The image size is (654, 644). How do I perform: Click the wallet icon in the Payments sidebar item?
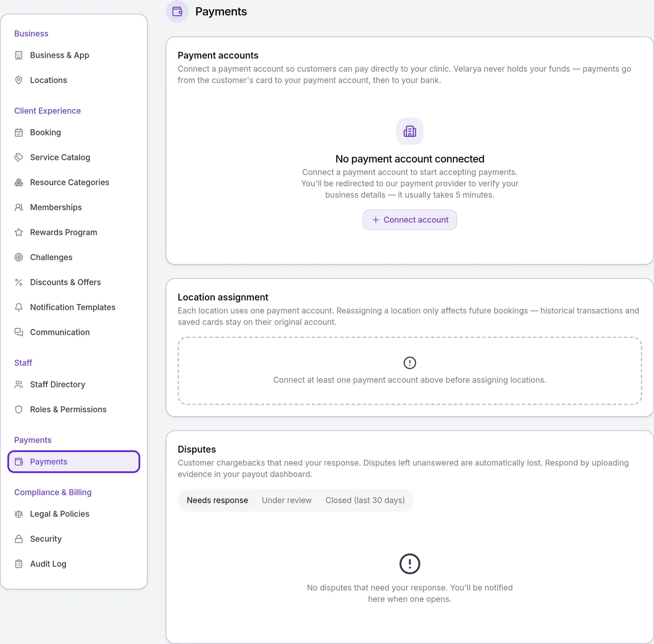coord(19,462)
